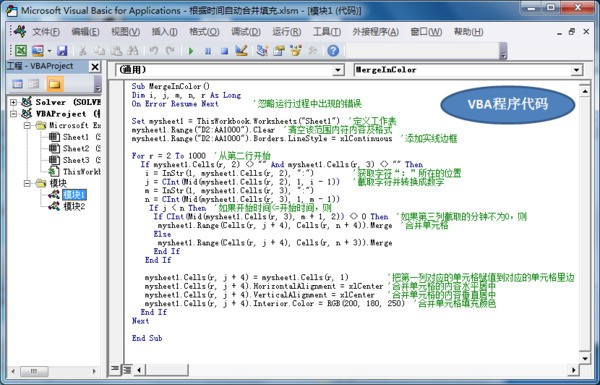Select Sheet3 in project tree
Image resolution: width=600 pixels, height=385 pixels.
click(x=76, y=160)
